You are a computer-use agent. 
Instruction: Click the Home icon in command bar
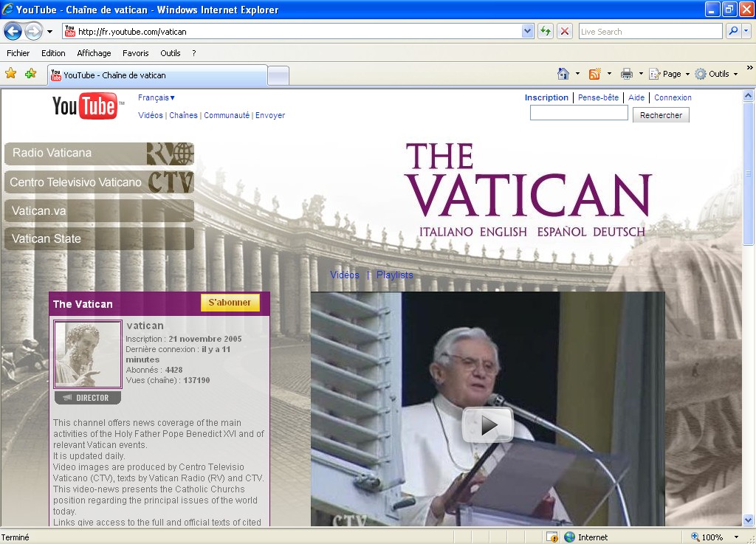point(563,74)
